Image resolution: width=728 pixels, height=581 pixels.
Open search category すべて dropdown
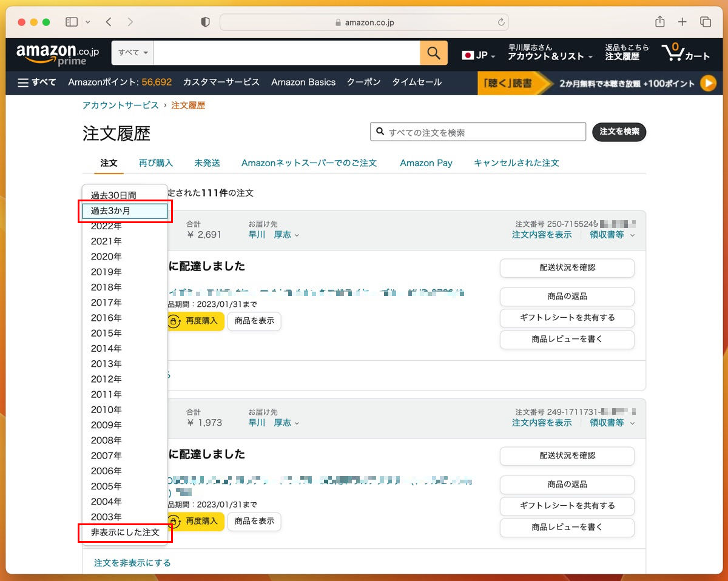click(x=133, y=53)
